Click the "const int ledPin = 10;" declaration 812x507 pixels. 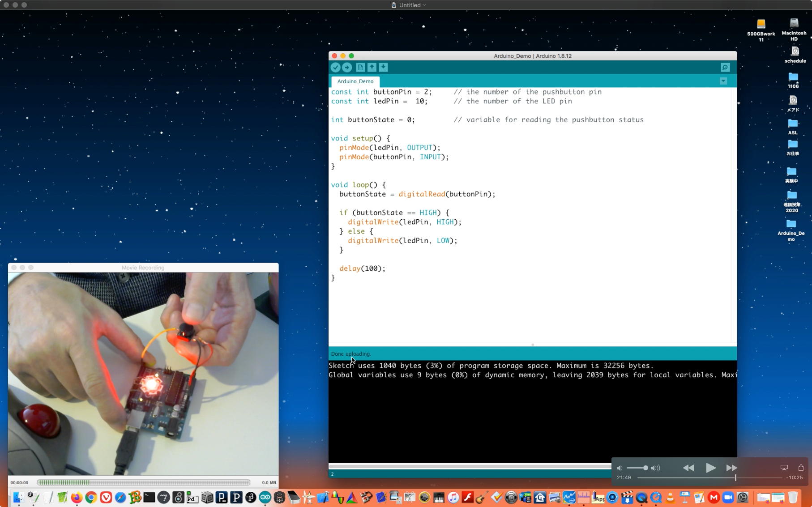379,101
